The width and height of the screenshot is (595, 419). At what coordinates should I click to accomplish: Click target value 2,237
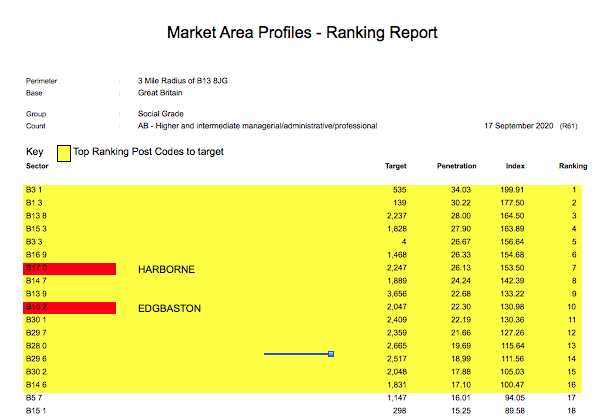click(397, 216)
